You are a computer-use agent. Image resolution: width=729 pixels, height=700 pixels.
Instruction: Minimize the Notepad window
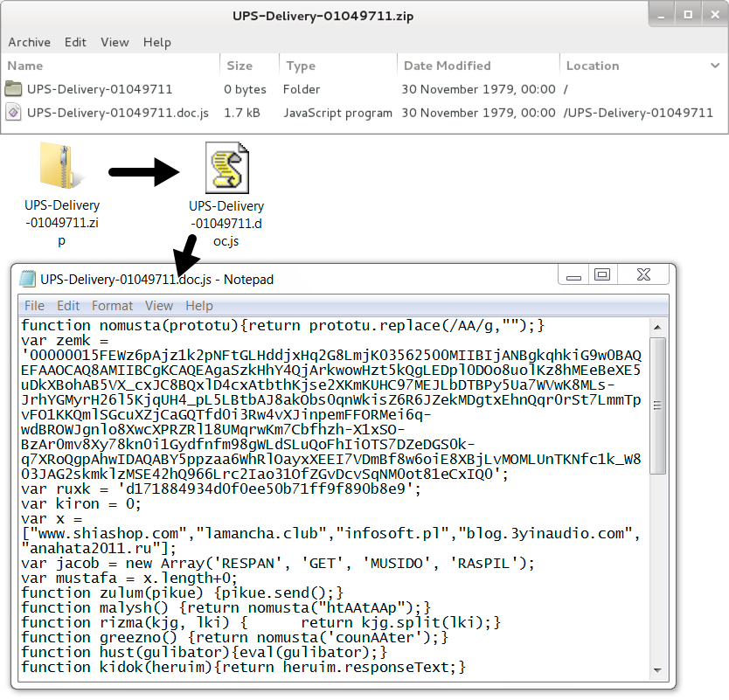tap(573, 275)
